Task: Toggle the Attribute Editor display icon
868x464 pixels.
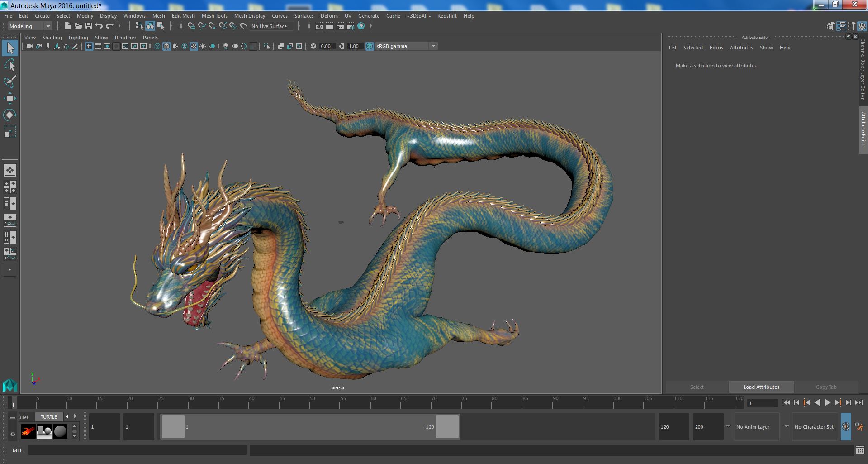Action: pos(841,26)
